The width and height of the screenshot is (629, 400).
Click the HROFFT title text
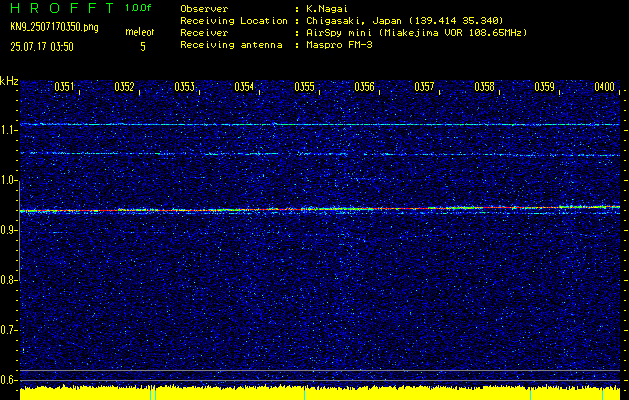[62, 8]
